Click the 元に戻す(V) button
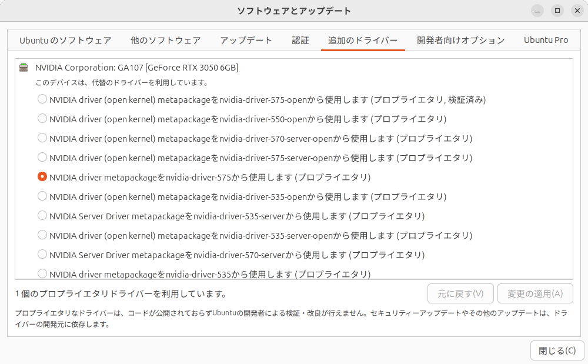 (x=460, y=293)
